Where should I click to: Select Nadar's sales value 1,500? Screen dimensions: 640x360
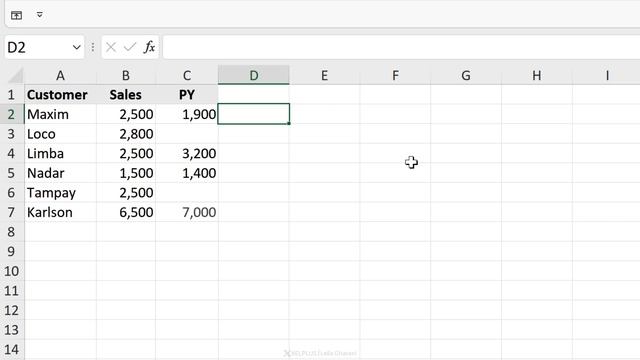pos(126,173)
